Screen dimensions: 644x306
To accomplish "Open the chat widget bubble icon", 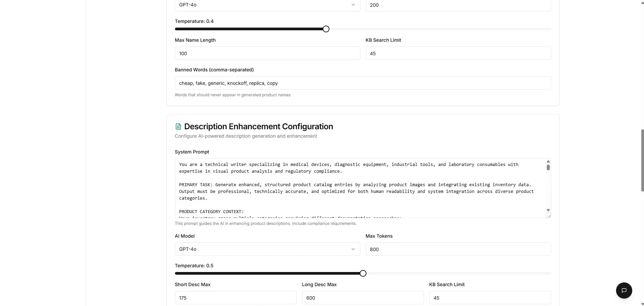I will coord(624,291).
